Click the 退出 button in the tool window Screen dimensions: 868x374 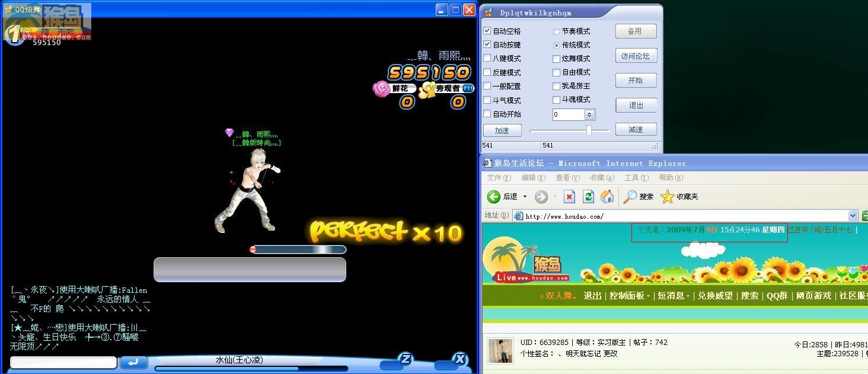pyautogui.click(x=636, y=106)
